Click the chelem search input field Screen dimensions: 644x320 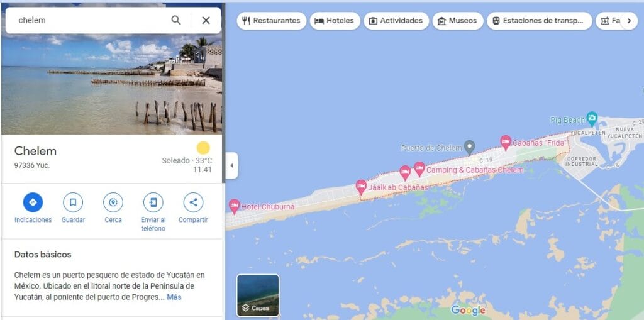[x=91, y=20]
